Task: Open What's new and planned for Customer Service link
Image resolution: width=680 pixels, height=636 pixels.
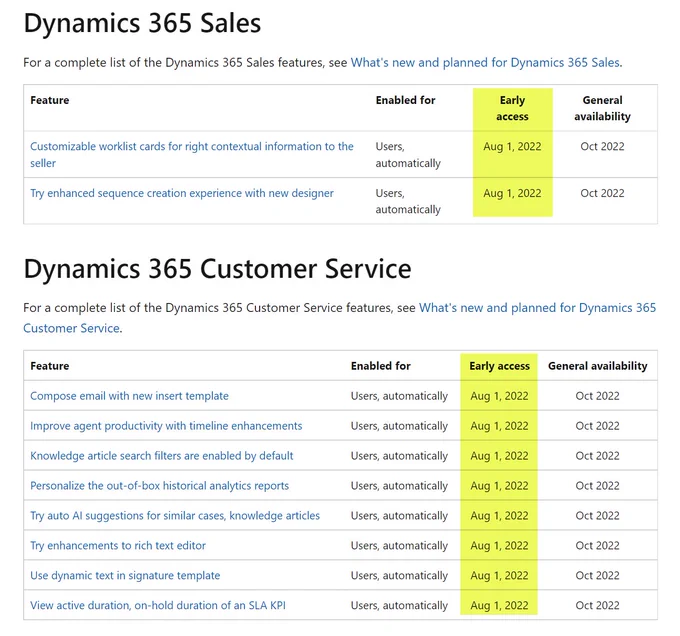Action: tap(340, 318)
